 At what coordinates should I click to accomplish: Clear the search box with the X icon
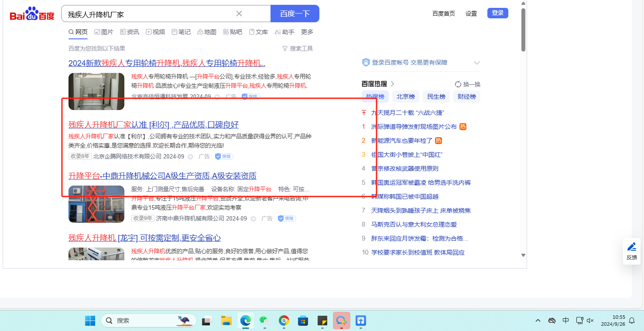click(x=239, y=14)
